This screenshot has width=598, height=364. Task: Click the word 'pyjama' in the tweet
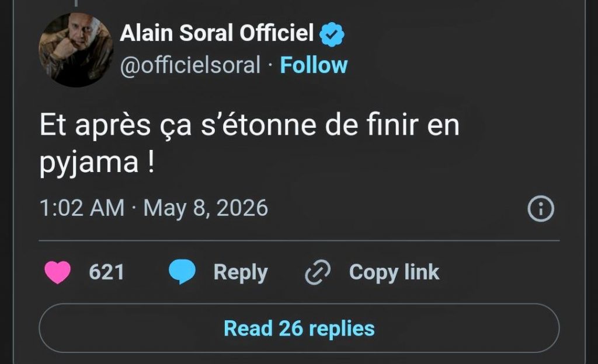89,163
